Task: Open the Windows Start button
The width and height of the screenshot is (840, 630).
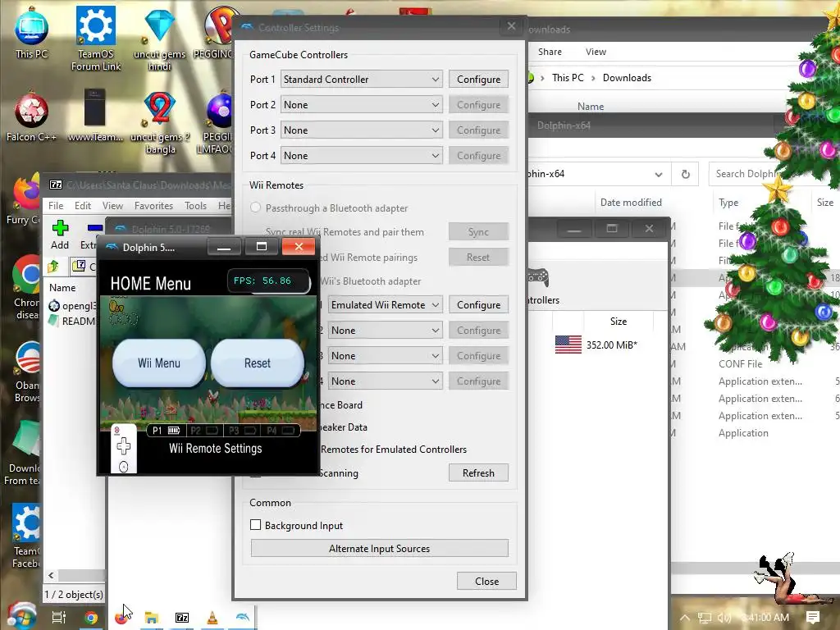Action: coord(21,617)
